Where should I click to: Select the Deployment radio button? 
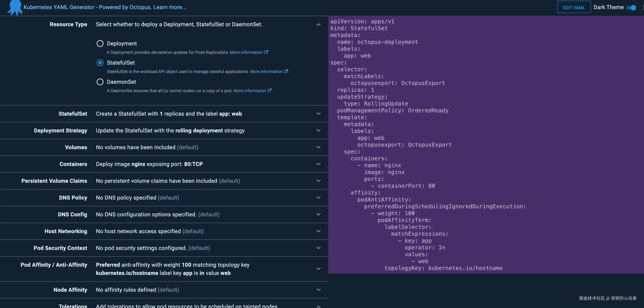(100, 44)
